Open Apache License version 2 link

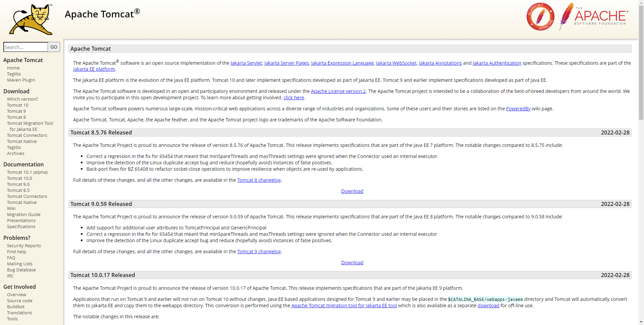pos(338,91)
